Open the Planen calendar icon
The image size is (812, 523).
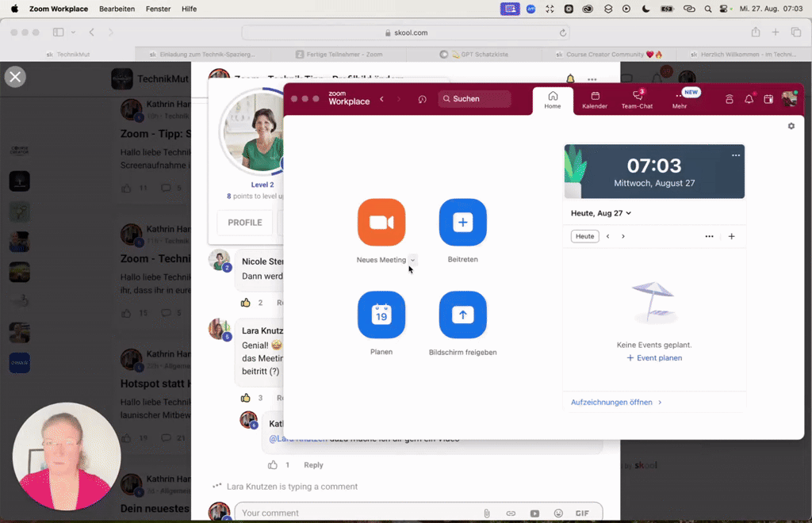click(381, 315)
